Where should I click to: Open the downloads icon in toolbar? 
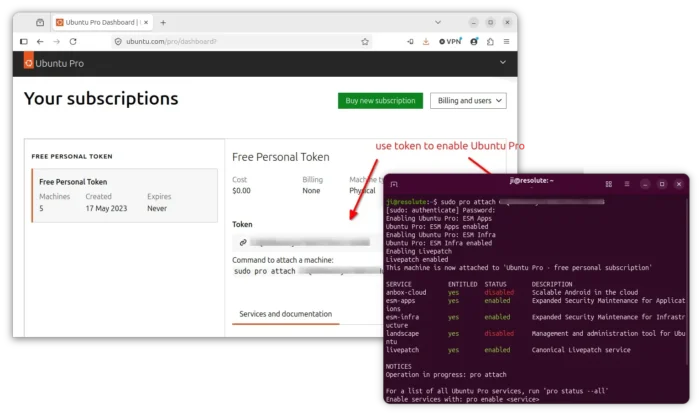point(426,42)
